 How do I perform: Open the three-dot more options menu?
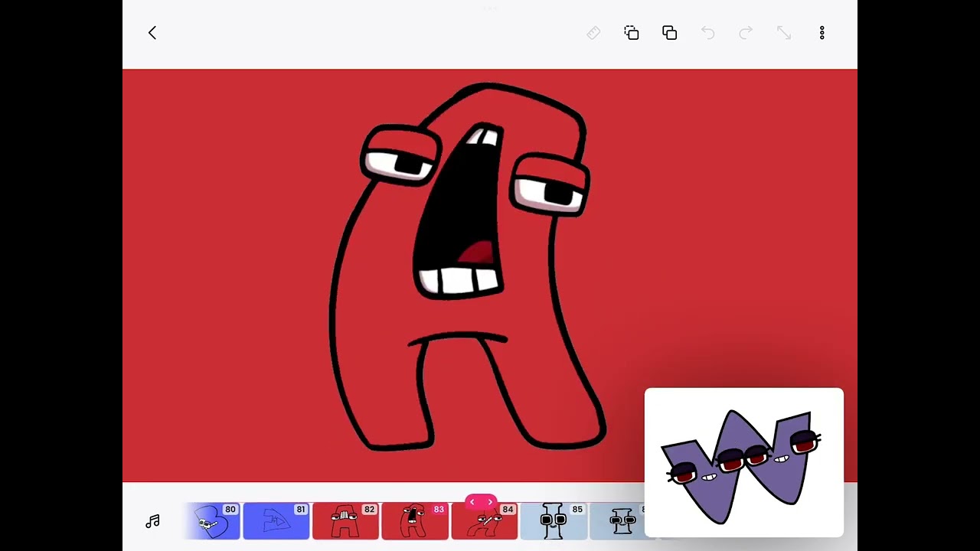tap(822, 33)
